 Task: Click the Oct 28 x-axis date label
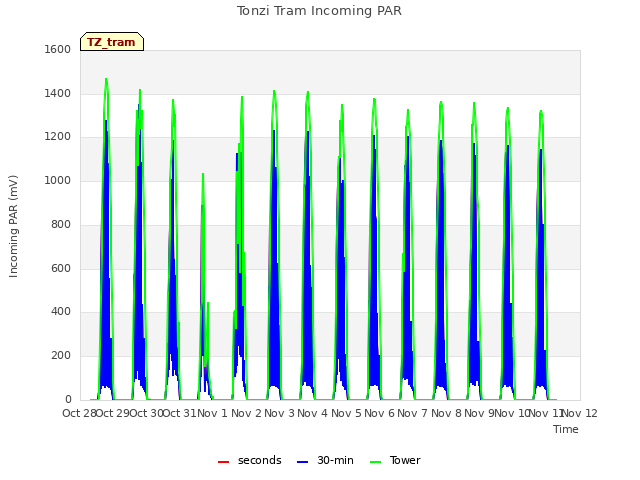click(x=79, y=413)
